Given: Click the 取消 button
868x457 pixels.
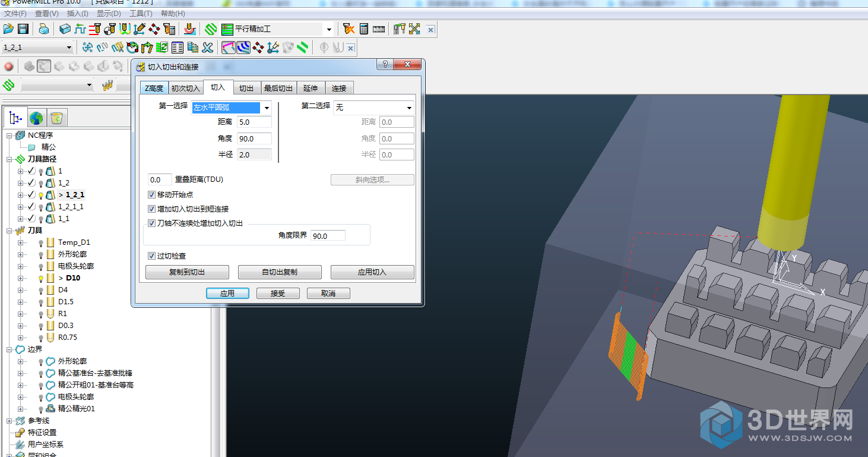Looking at the screenshot, I should (x=328, y=294).
